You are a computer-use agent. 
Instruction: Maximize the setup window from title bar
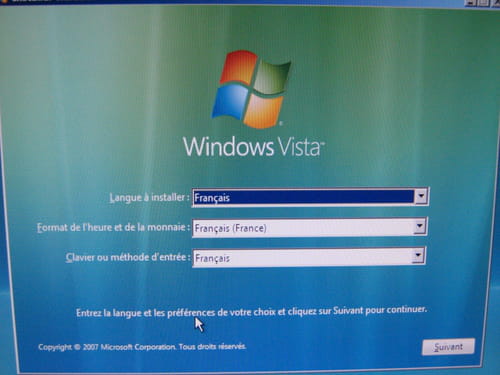[484, 3]
